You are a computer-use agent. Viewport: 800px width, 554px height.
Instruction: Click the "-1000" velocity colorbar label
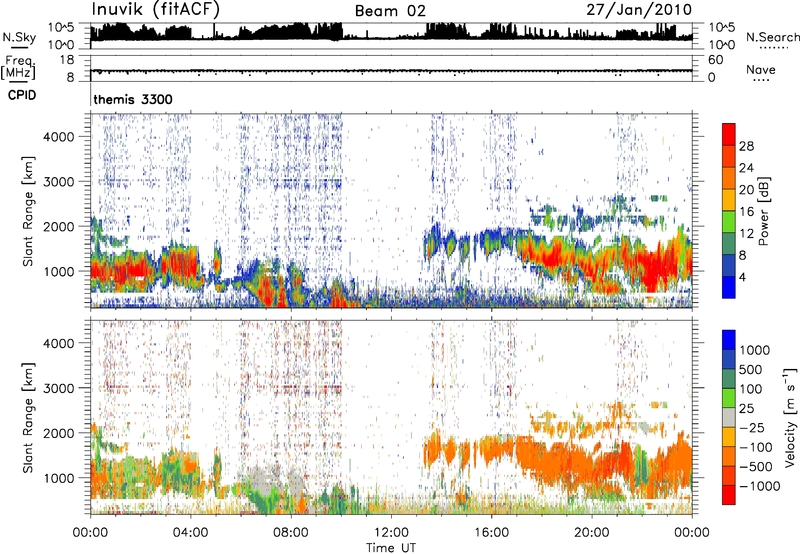tap(759, 486)
